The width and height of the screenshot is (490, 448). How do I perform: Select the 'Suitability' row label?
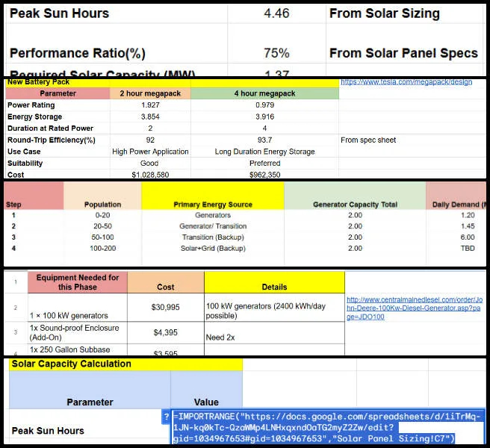(58, 163)
